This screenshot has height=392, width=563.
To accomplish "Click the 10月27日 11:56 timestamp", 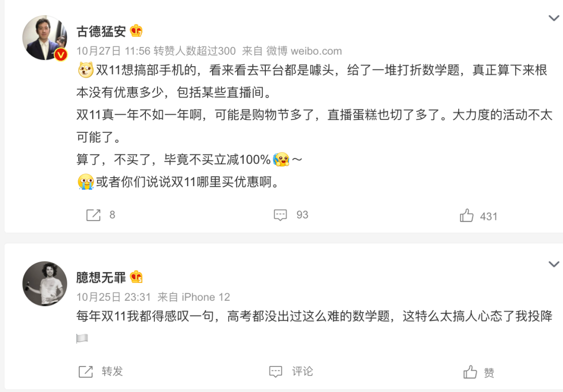I will (x=113, y=51).
